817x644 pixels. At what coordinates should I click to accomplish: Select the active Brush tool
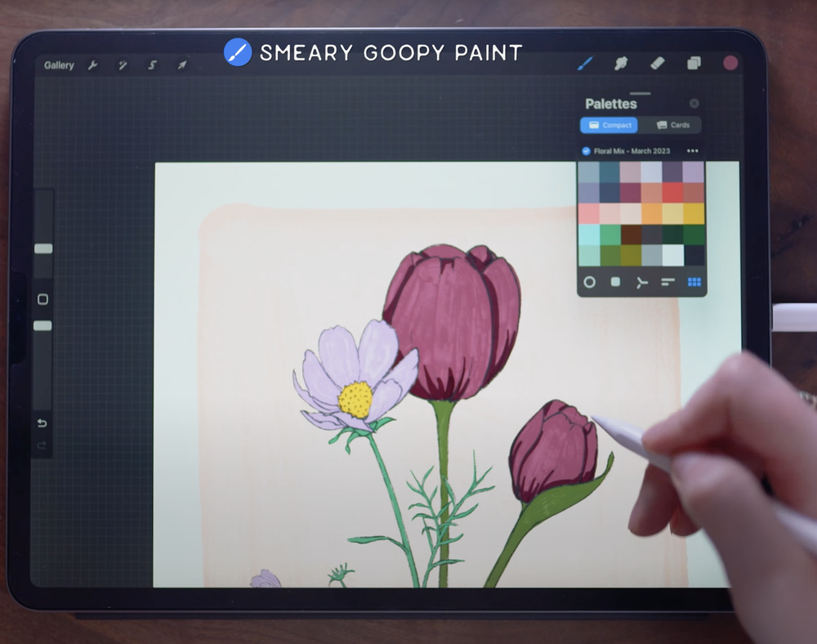[x=587, y=63]
